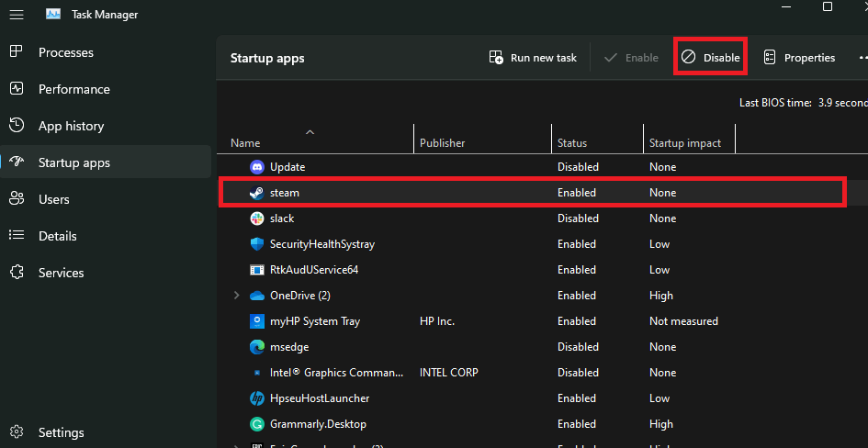
Task: Open the more options ellipsis menu
Action: point(863,58)
